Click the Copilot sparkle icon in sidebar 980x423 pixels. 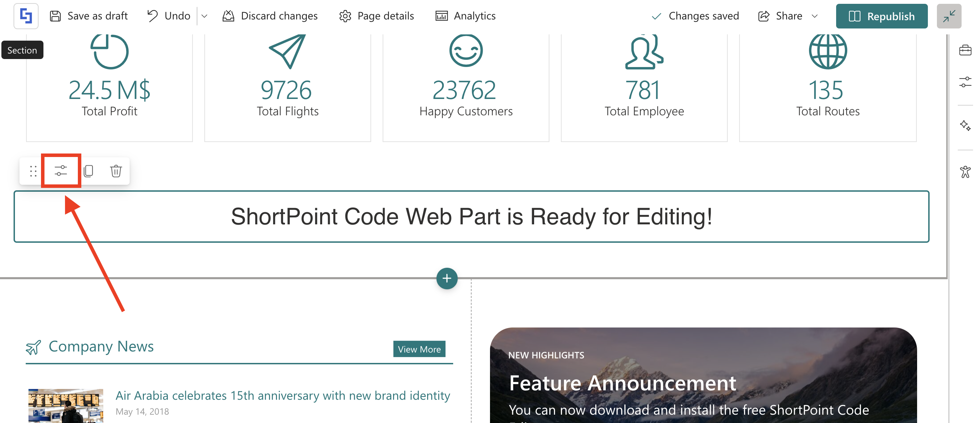tap(965, 125)
